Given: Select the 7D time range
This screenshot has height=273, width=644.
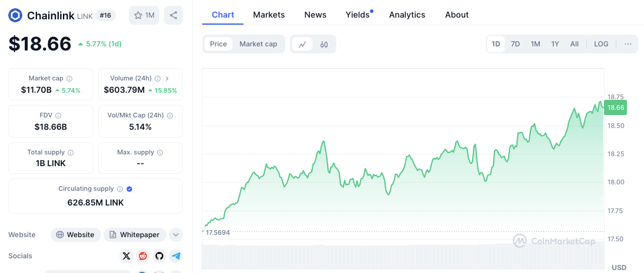Looking at the screenshot, I should coord(515,44).
